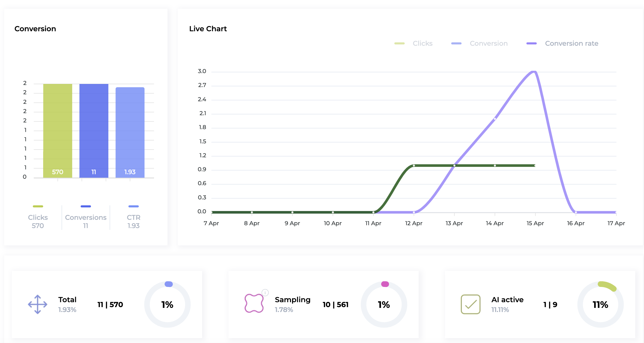Click the pink Sampling shape icon

tap(254, 303)
